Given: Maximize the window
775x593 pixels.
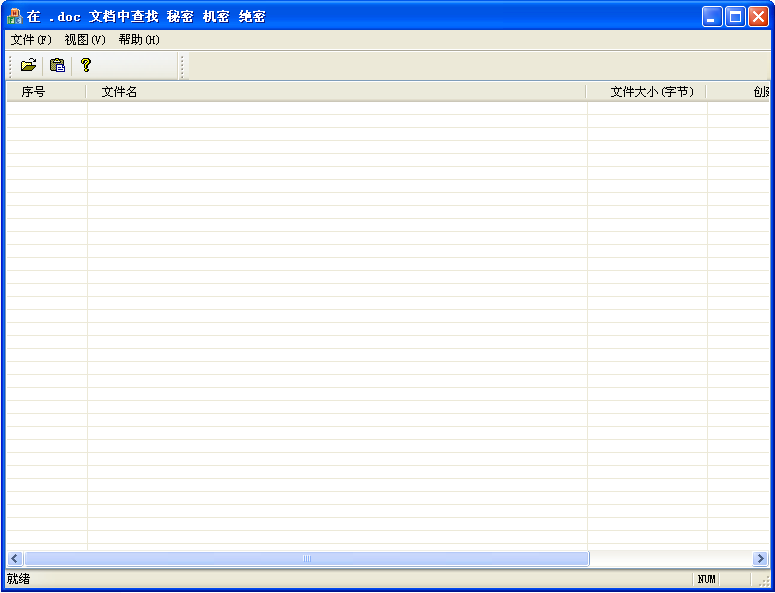Looking at the screenshot, I should click(735, 17).
